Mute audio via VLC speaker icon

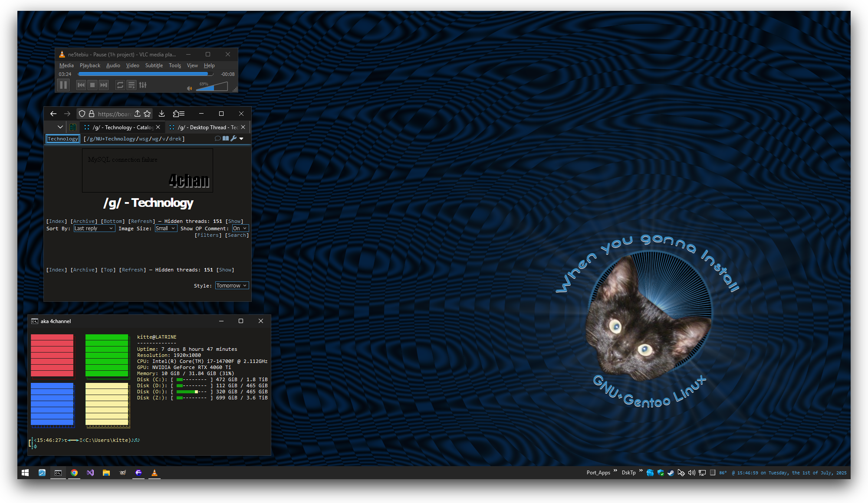189,88
